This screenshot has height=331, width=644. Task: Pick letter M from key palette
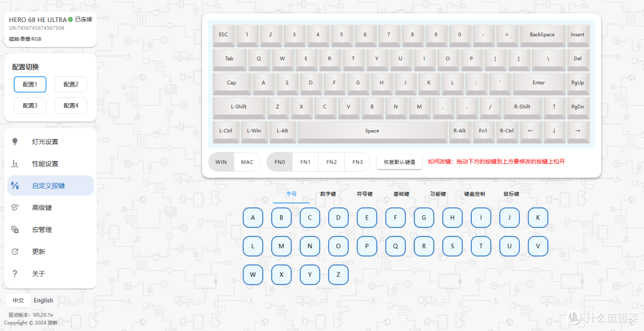click(281, 246)
